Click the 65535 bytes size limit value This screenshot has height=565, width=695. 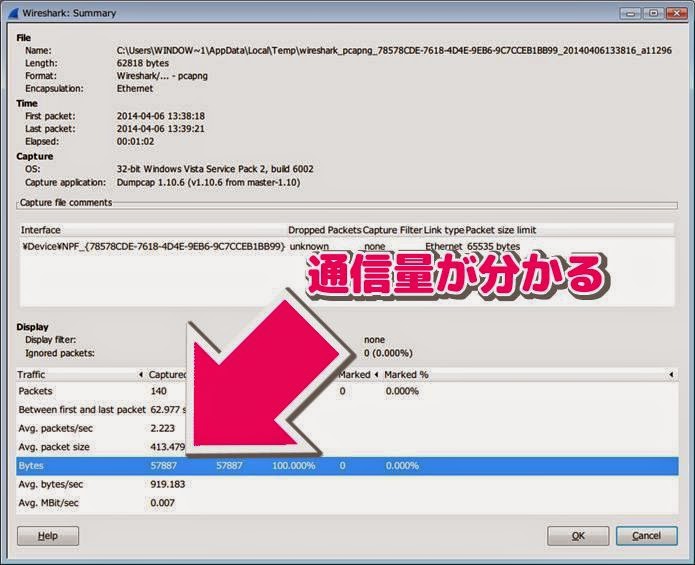coord(493,246)
